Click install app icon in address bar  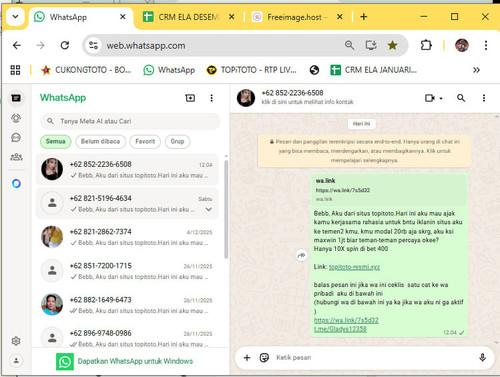(x=371, y=45)
